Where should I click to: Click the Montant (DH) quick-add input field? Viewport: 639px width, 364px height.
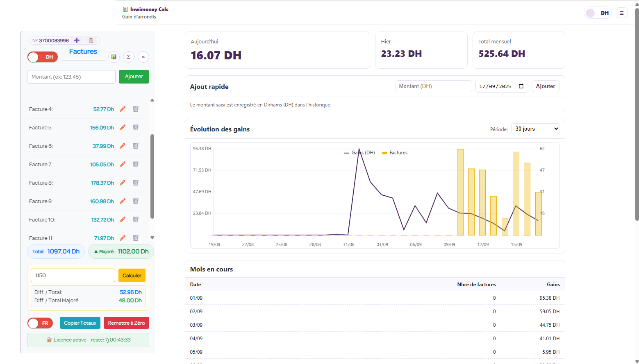(433, 86)
